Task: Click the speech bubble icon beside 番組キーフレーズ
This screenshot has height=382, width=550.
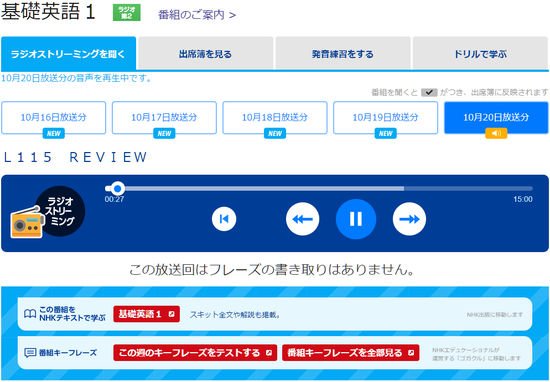Action: 30,353
